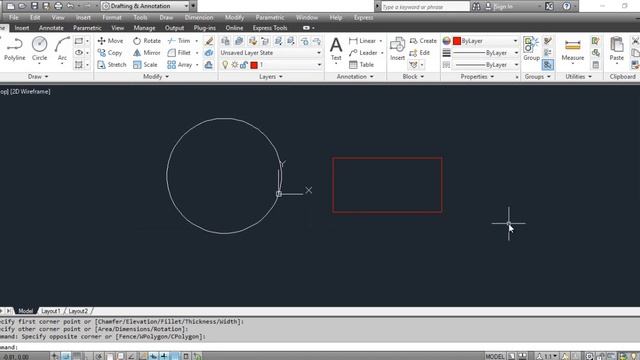The width and height of the screenshot is (640, 360).
Task: Click the Print icon in quick access toolbar
Action: [58, 6]
